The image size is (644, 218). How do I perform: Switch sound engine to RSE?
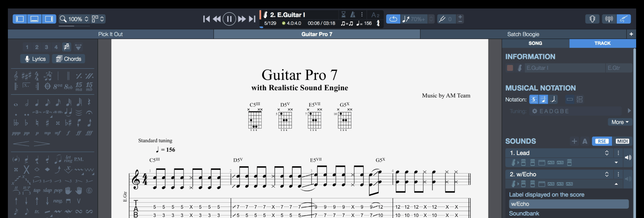click(602, 141)
